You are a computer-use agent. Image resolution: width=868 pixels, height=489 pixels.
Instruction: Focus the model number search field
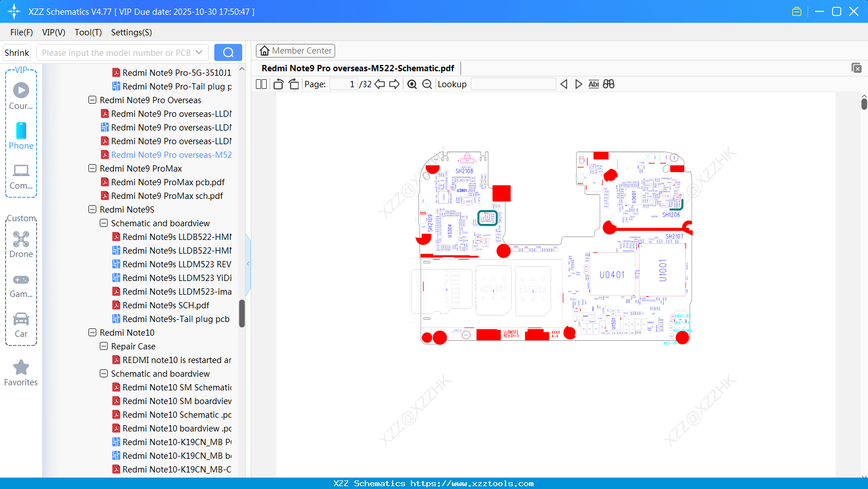[x=116, y=52]
